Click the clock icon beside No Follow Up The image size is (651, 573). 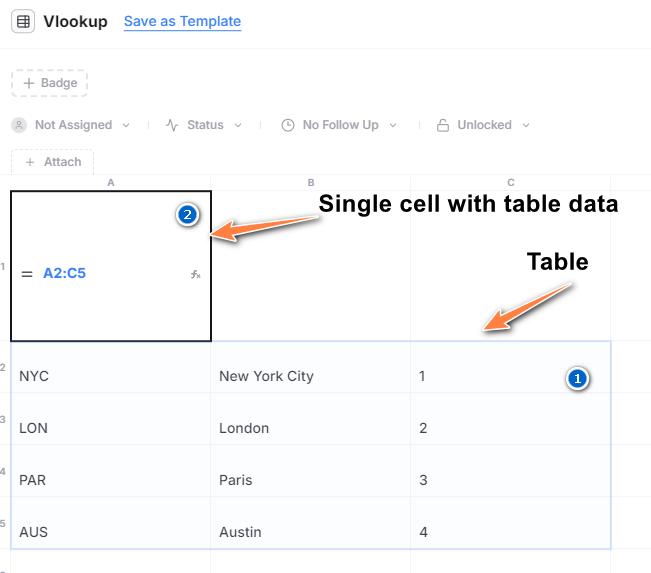[x=288, y=125]
